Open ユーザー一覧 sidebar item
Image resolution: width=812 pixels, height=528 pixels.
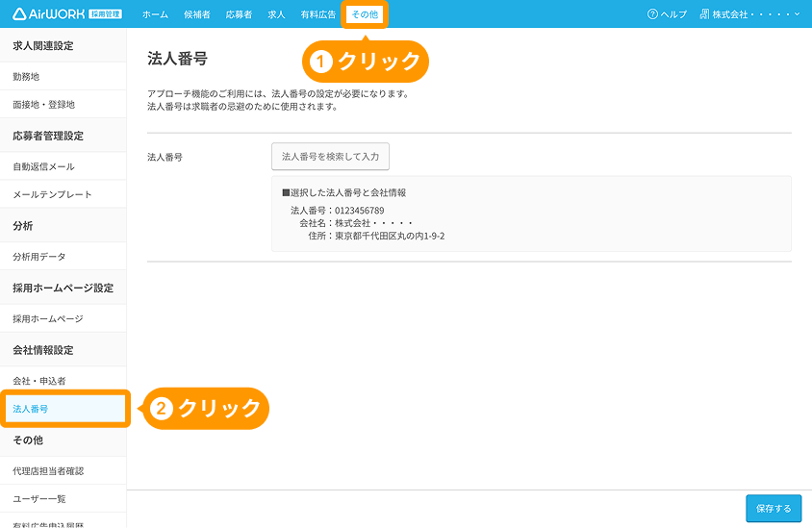(x=63, y=499)
